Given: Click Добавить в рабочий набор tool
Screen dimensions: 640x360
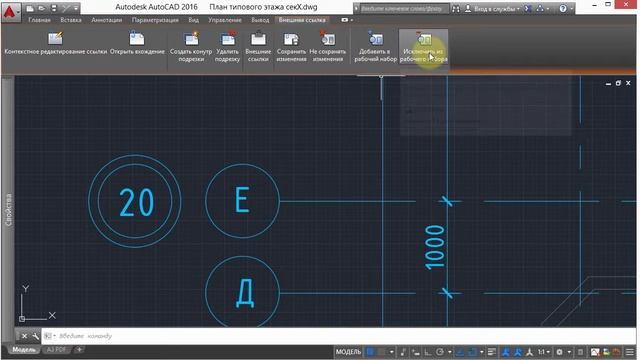Looking at the screenshot, I should tap(376, 47).
